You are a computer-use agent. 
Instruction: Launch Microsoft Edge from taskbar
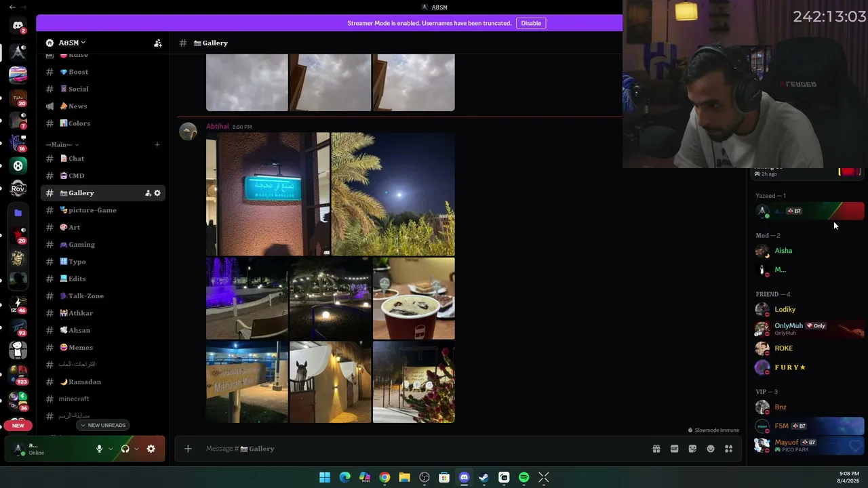pyautogui.click(x=344, y=478)
